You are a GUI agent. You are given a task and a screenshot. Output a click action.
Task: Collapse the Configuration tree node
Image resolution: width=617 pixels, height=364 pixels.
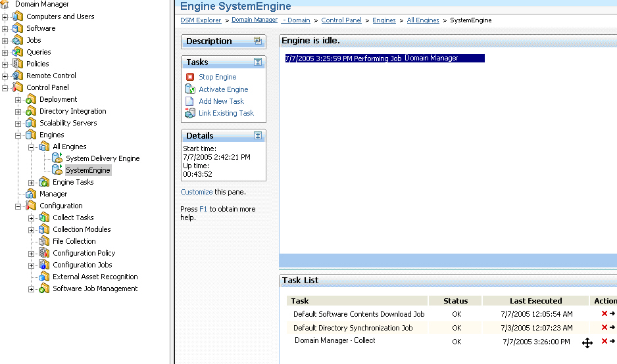18,206
